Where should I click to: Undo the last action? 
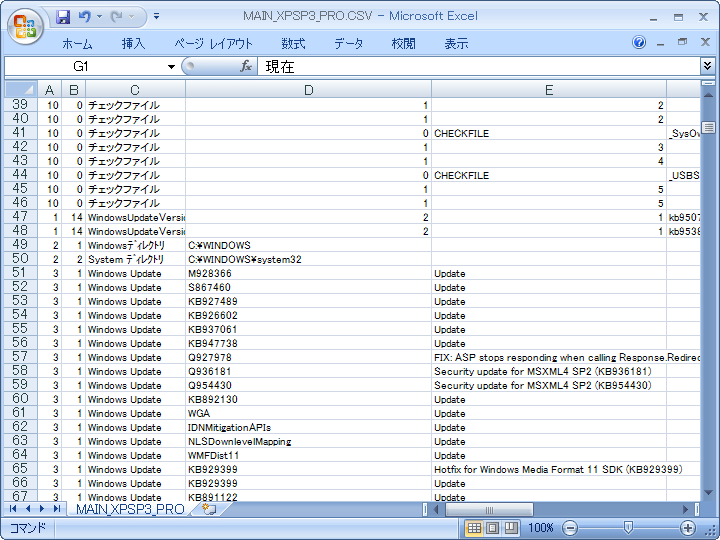(84, 17)
